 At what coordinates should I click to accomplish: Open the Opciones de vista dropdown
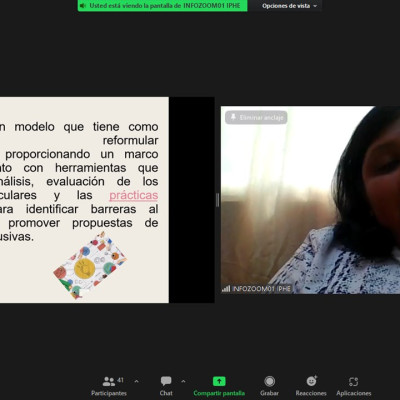click(289, 6)
